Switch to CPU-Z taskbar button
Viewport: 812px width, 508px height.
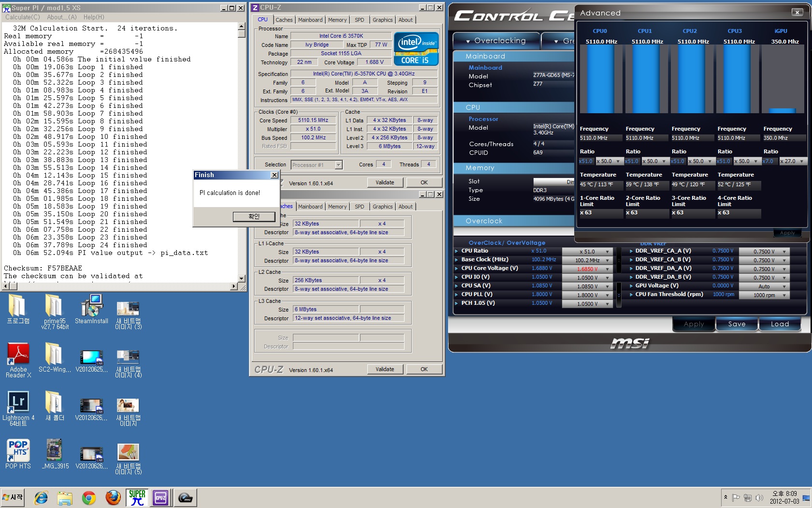pos(161,497)
